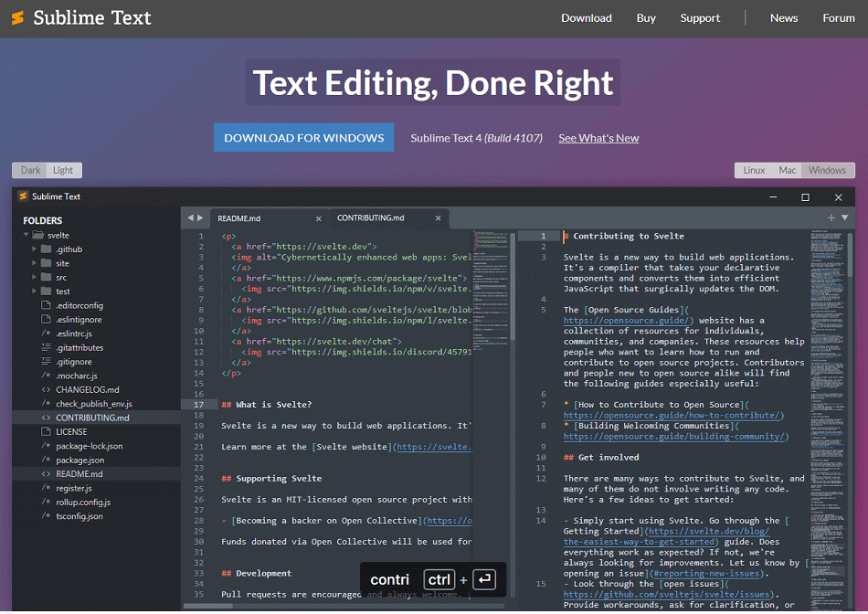Open the Download page
This screenshot has width=868, height=614.
(x=587, y=17)
